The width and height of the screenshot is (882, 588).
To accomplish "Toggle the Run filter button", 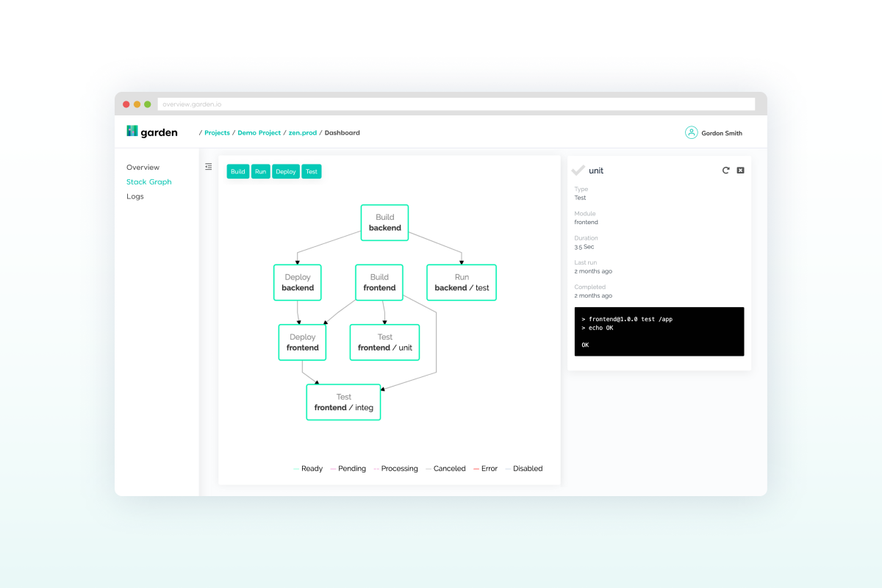I will pyautogui.click(x=261, y=171).
